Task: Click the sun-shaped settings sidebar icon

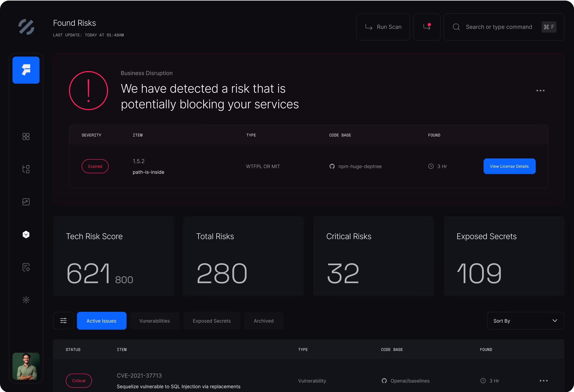Action: point(26,300)
